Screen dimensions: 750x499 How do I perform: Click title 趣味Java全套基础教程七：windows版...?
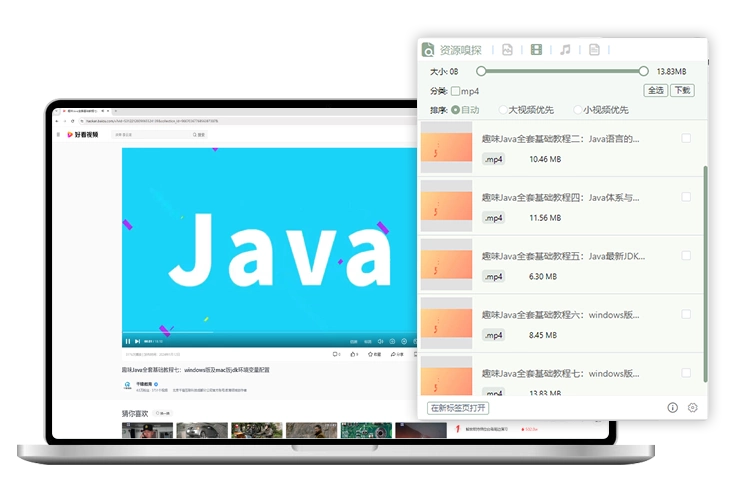click(560, 373)
